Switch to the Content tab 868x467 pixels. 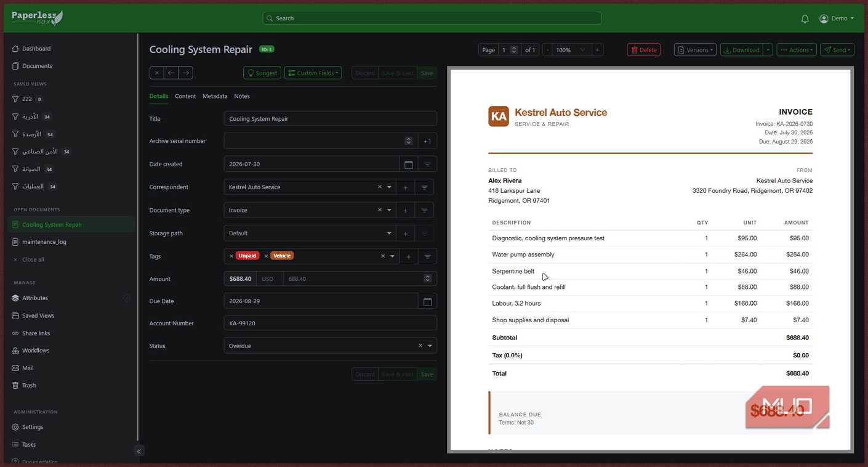pos(185,96)
